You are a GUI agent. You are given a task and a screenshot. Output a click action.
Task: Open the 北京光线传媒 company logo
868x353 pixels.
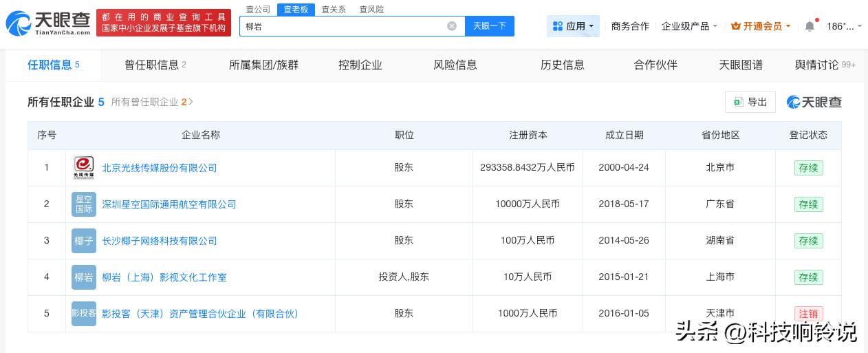coord(84,168)
